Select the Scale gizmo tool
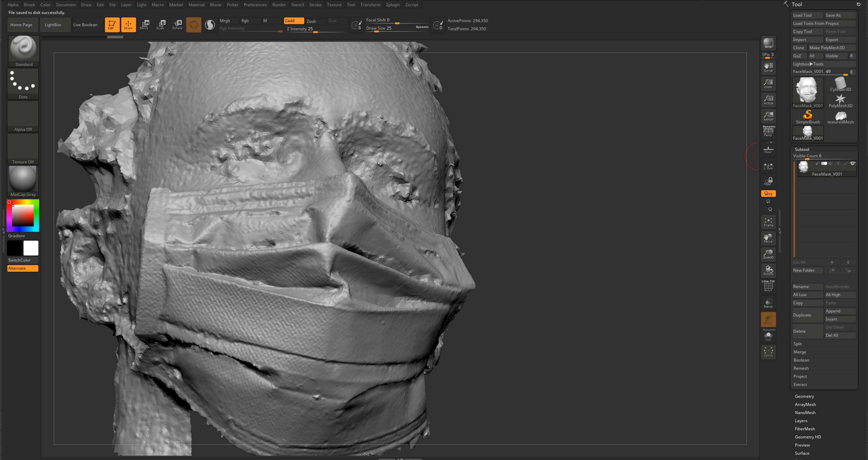This screenshot has width=868, height=460. coord(161,25)
